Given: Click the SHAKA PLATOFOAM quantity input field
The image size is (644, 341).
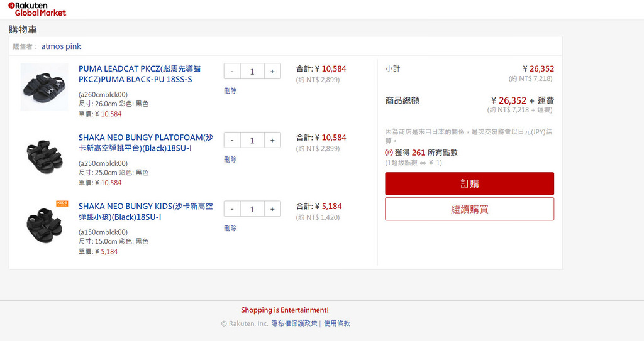Looking at the screenshot, I should point(252,140).
